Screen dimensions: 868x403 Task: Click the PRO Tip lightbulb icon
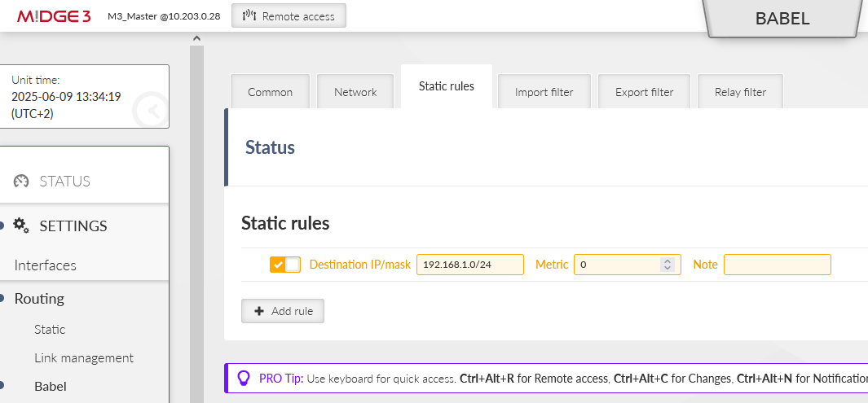[244, 378]
